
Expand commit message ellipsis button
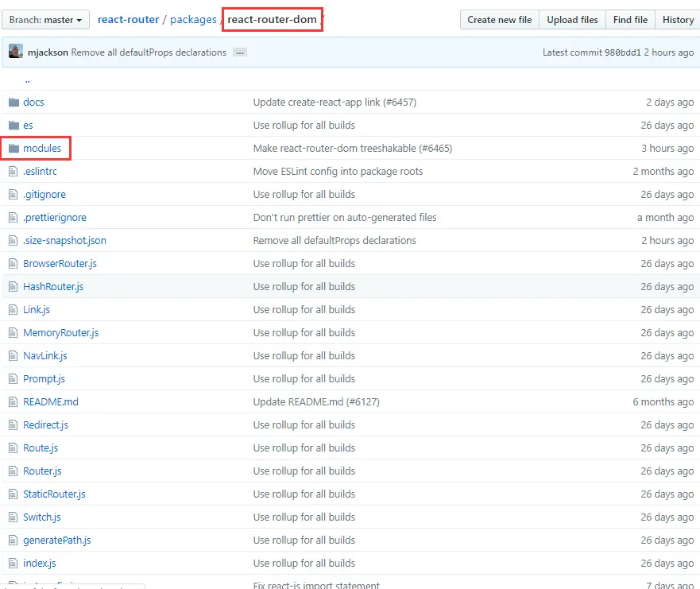click(240, 52)
